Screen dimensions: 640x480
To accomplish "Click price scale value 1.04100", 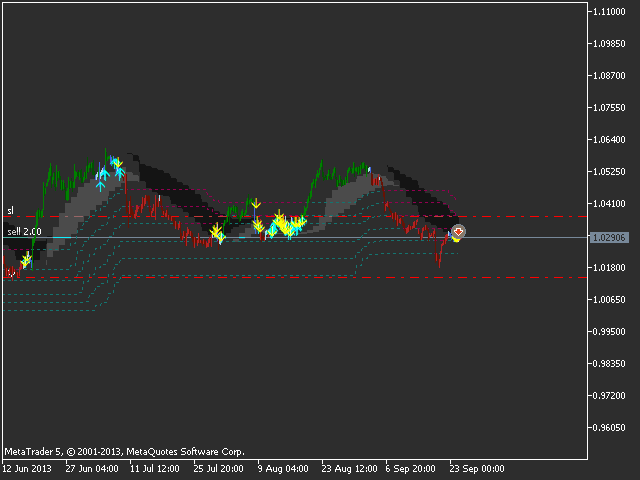I will pos(609,204).
